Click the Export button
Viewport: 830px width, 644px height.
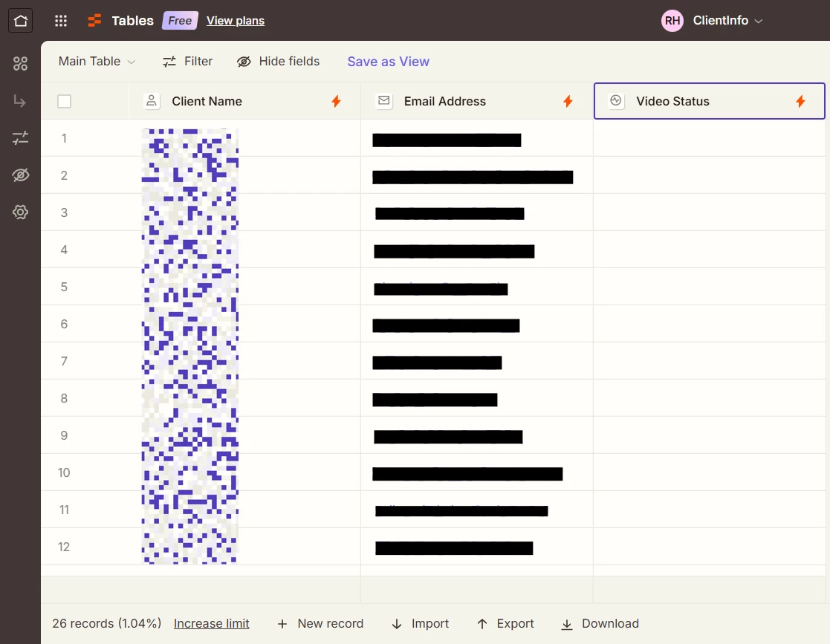point(505,623)
